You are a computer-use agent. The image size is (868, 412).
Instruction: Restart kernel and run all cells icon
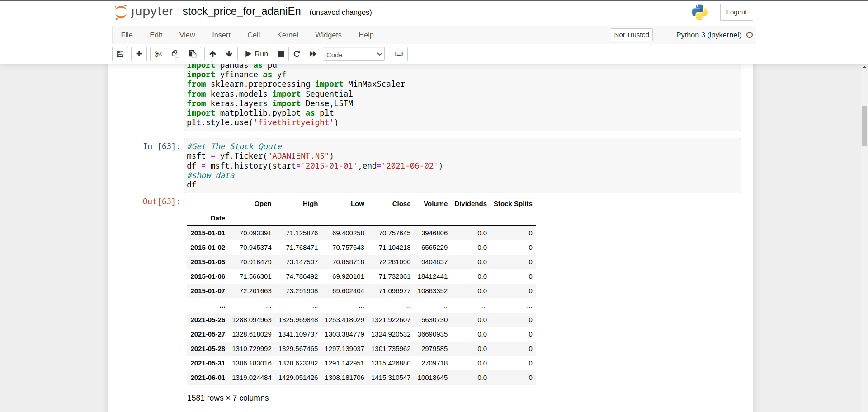point(313,54)
